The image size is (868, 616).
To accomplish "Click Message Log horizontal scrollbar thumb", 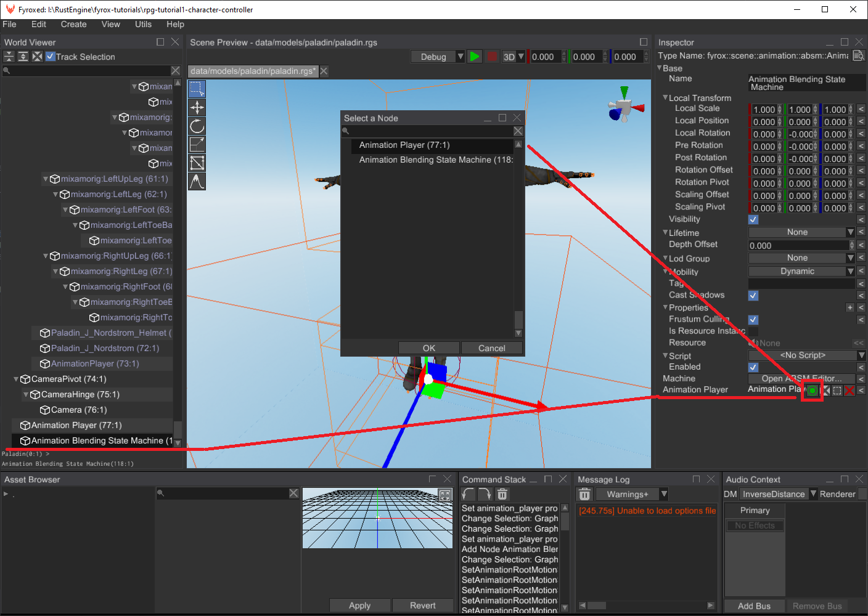I will 596,606.
